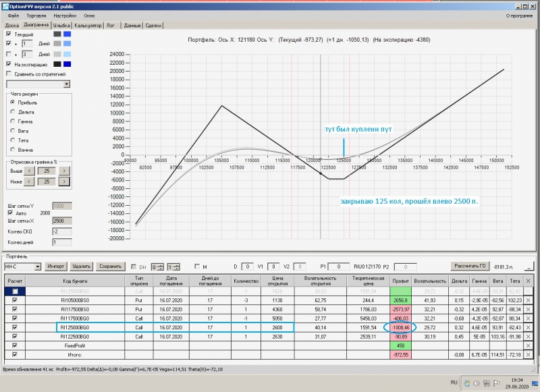The width and height of the screenshot is (540, 392).
Task: Click the Сохранить button
Action: tap(110, 267)
